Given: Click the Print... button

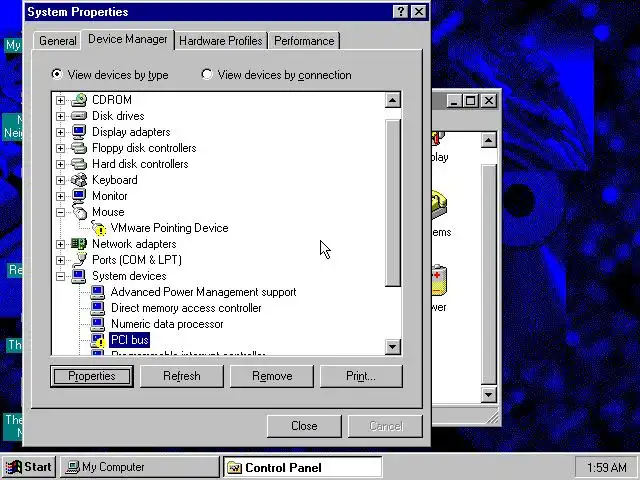Looking at the screenshot, I should pyautogui.click(x=361, y=376).
